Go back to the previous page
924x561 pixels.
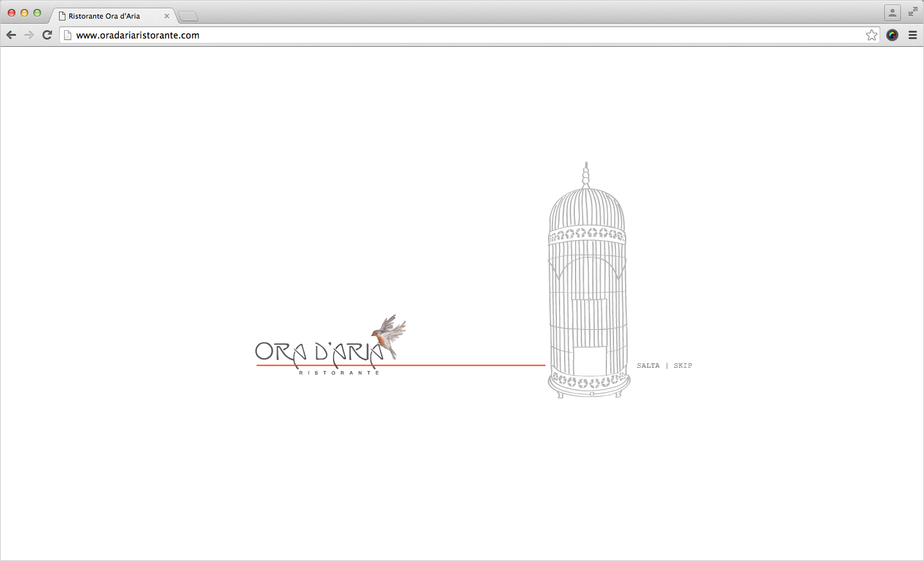click(x=11, y=35)
